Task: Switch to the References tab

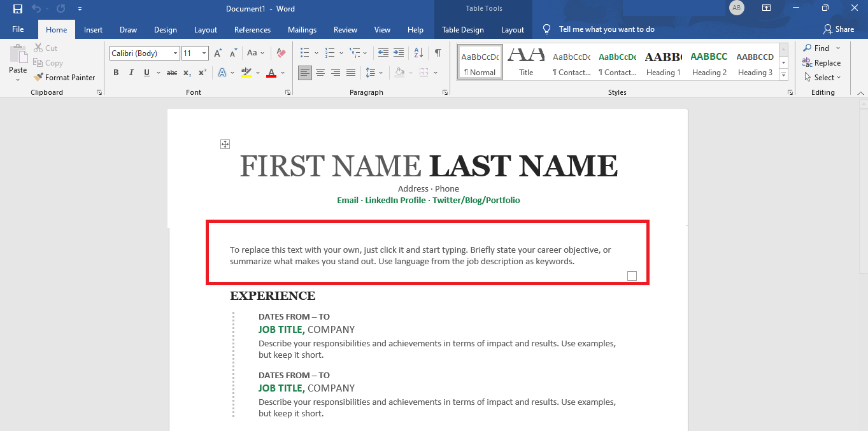Action: pos(252,29)
